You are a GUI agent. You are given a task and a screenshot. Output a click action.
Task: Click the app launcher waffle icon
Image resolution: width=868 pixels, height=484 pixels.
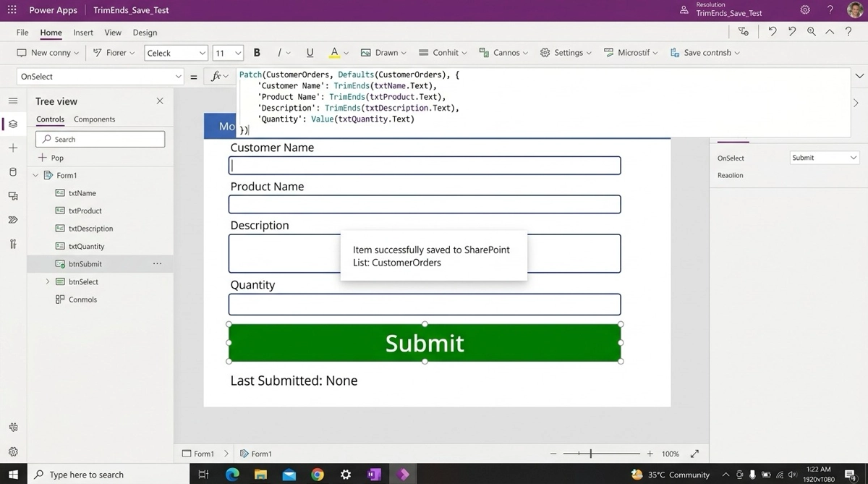12,10
